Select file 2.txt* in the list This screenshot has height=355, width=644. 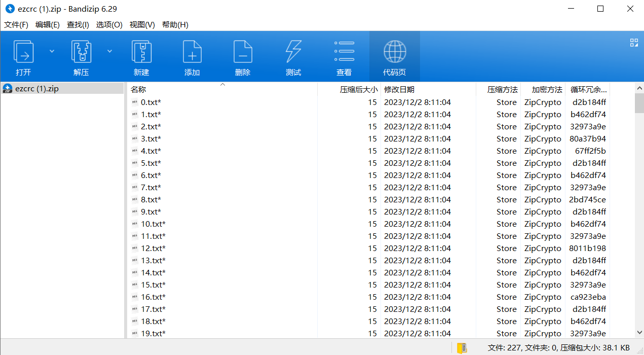151,126
